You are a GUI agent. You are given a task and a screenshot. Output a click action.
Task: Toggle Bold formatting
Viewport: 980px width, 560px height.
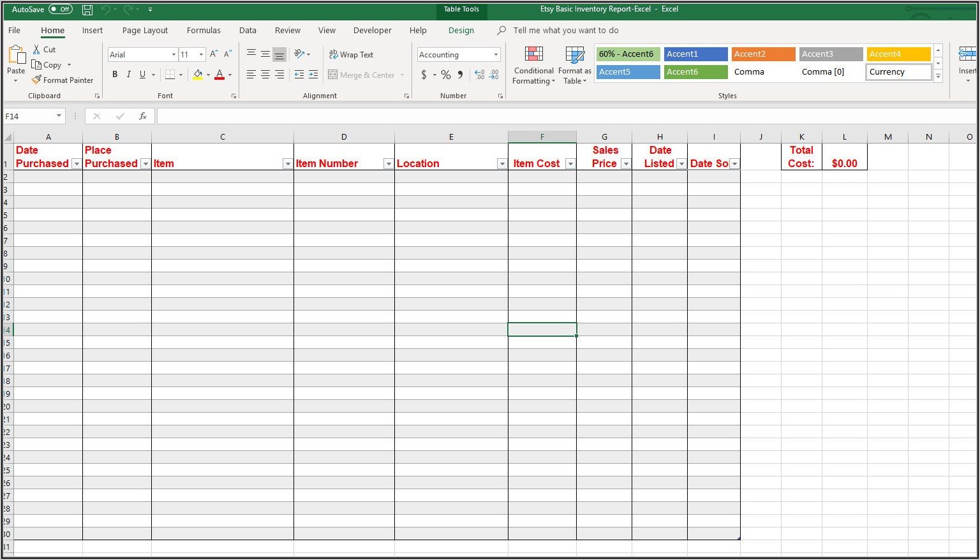coord(115,75)
